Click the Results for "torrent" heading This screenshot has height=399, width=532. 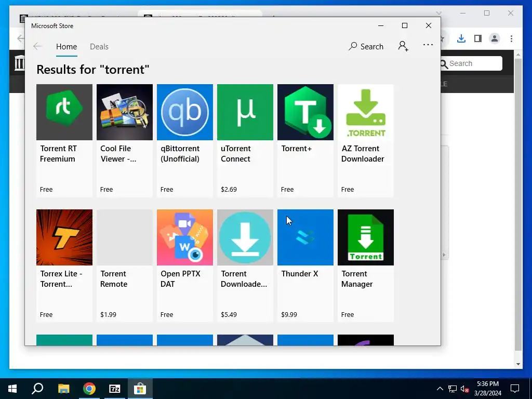[92, 69]
